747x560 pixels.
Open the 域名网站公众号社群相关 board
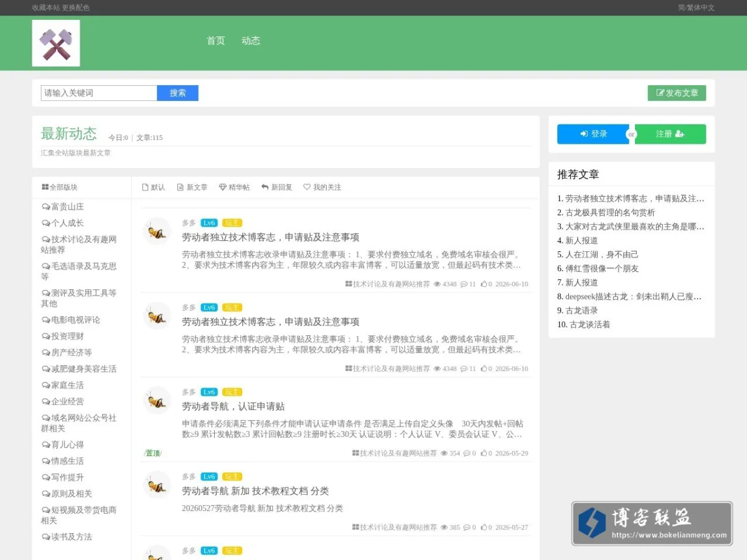pyautogui.click(x=79, y=423)
